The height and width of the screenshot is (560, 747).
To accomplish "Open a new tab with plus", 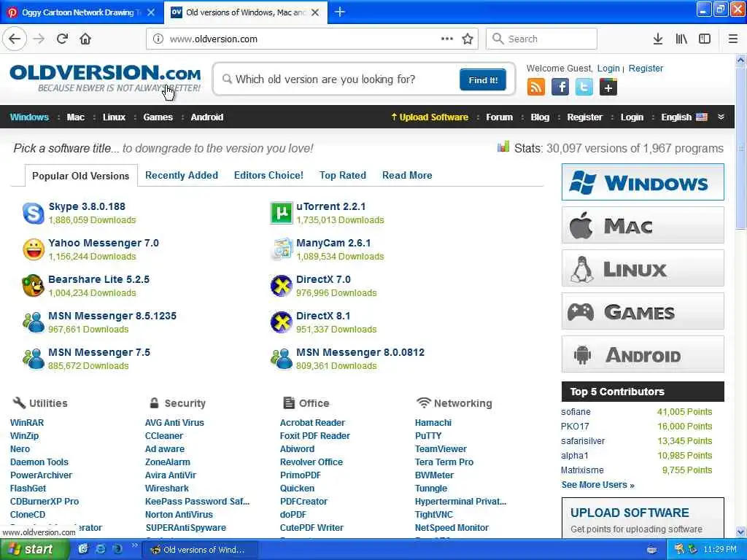I will 340,12.
